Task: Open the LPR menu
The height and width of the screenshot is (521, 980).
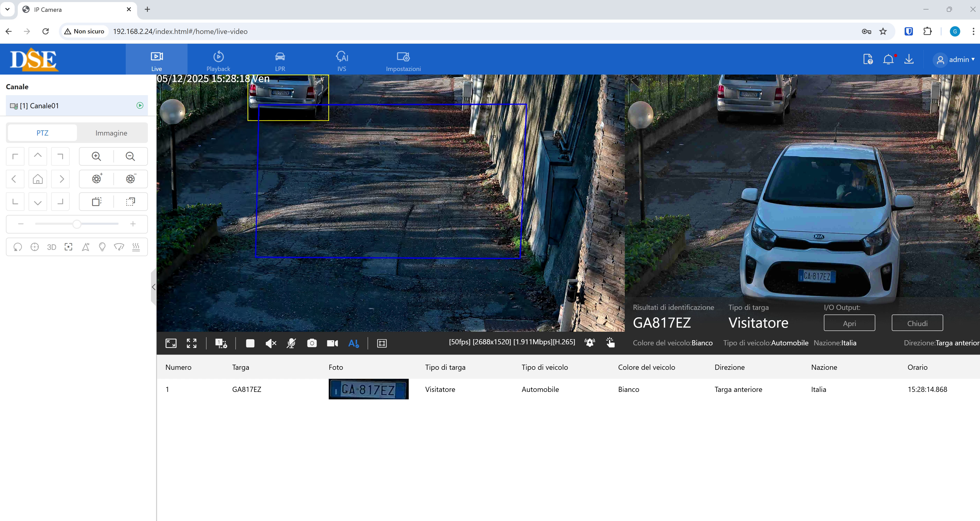Action: pos(280,61)
